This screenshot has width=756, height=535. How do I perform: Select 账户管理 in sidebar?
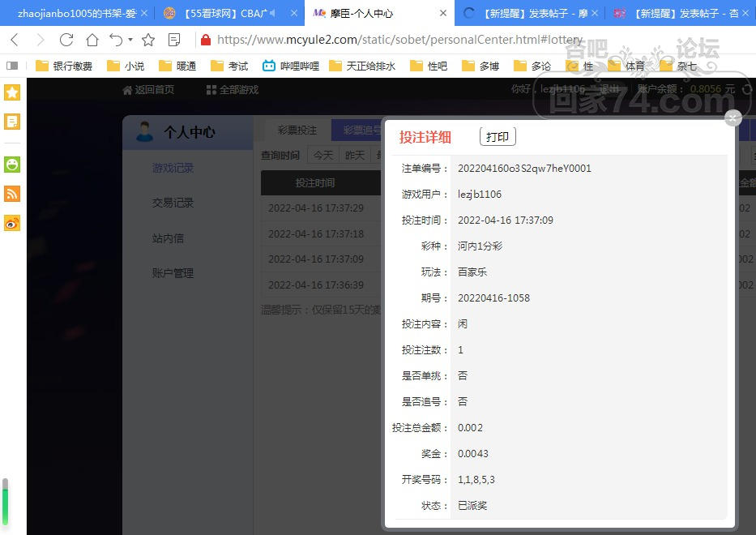click(x=173, y=273)
